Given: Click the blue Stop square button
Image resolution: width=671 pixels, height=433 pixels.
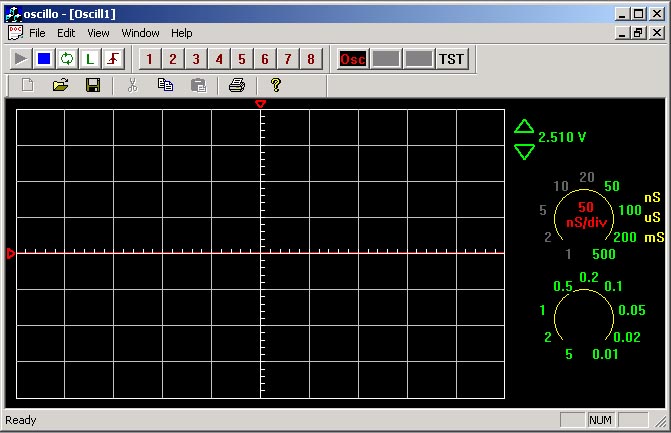Looking at the screenshot, I should pos(44,59).
